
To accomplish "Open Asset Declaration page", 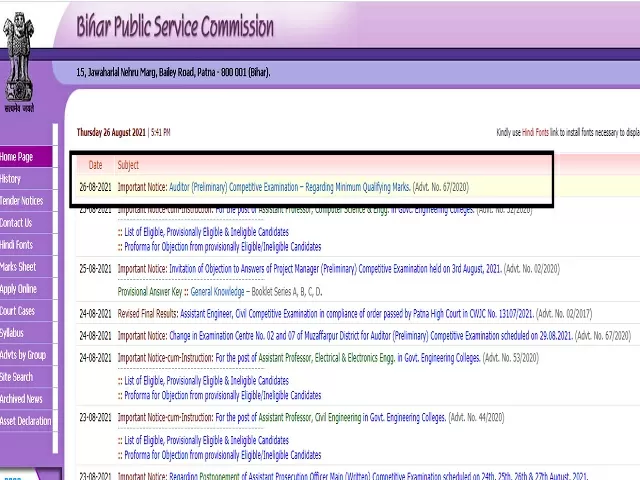I will pyautogui.click(x=26, y=421).
